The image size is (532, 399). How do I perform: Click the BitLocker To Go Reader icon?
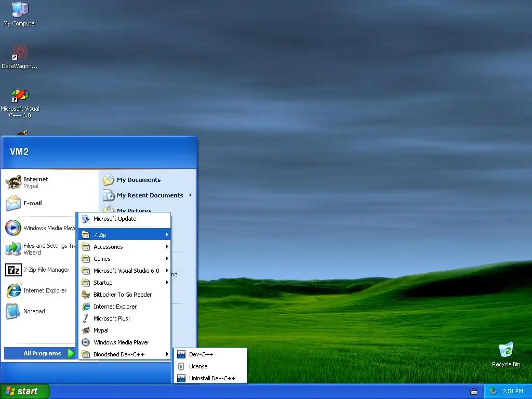tap(86, 295)
